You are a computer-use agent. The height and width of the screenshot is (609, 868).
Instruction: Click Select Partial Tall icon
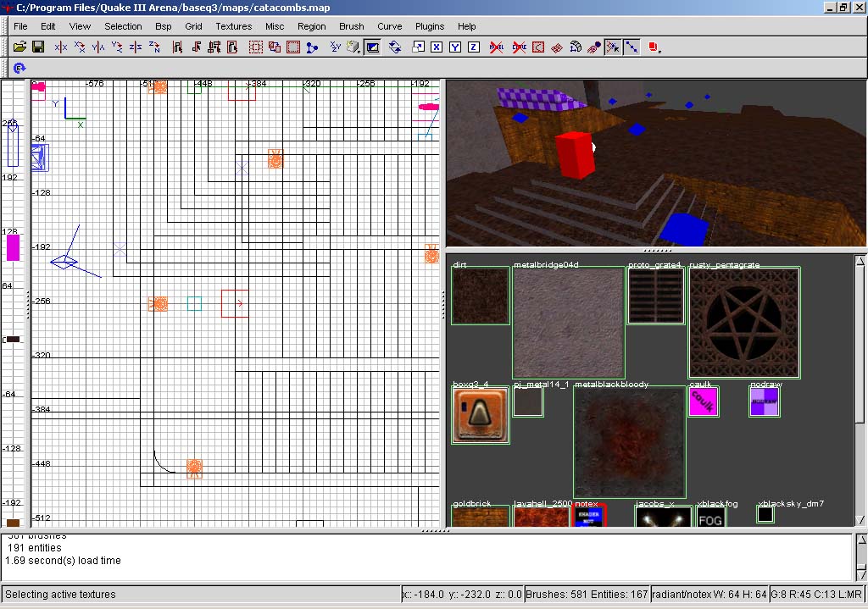[214, 47]
